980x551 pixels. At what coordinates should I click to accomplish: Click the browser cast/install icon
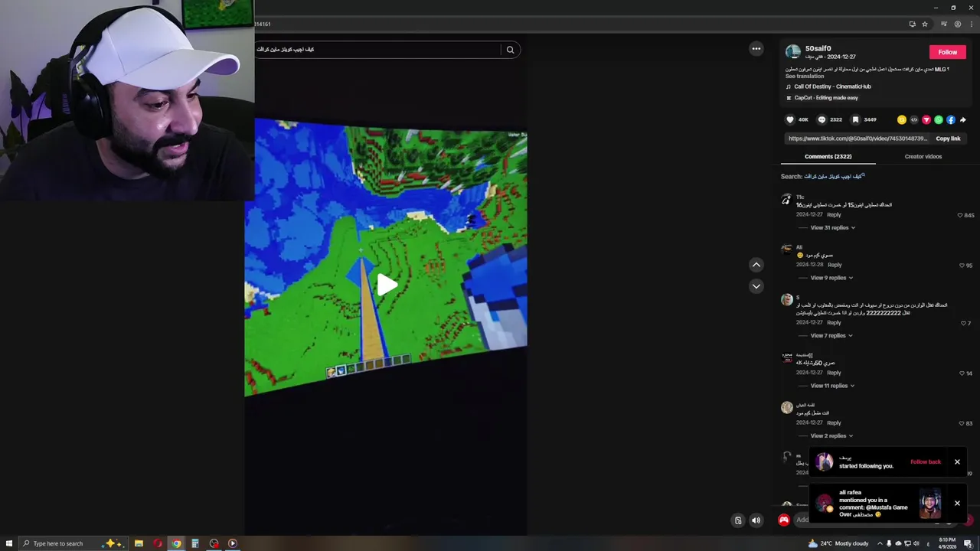(912, 24)
